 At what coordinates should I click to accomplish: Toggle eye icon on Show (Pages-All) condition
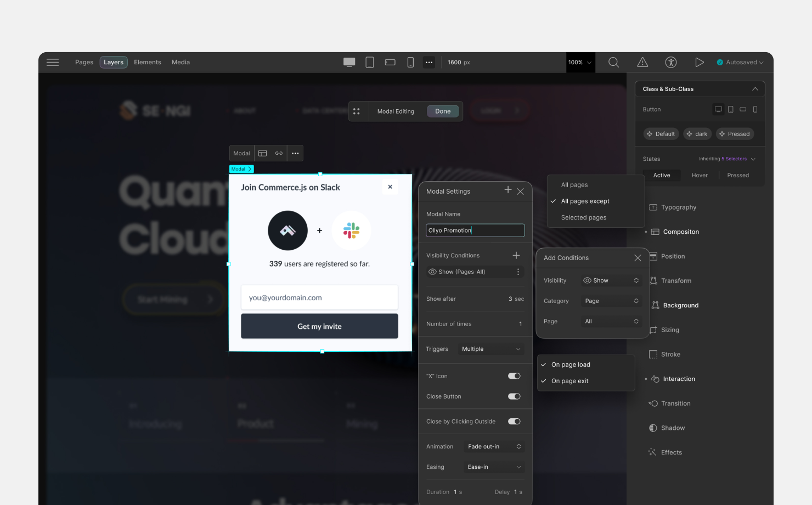coord(432,272)
